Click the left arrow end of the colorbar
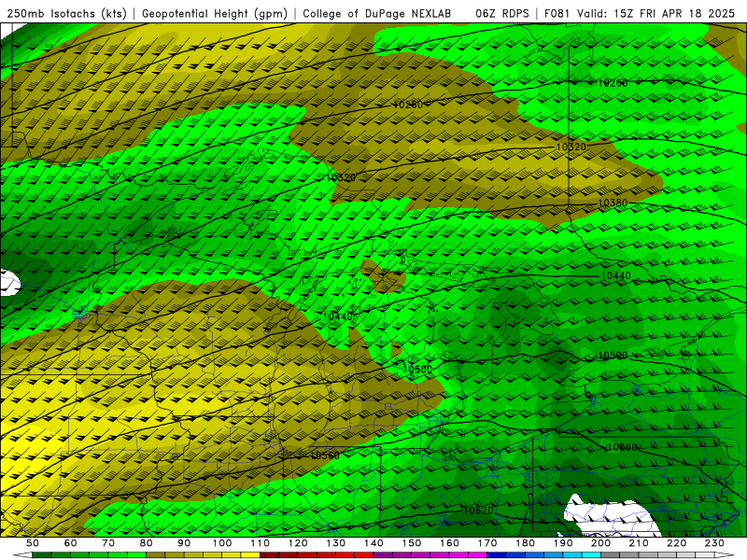This screenshot has width=747, height=560. 22,555
